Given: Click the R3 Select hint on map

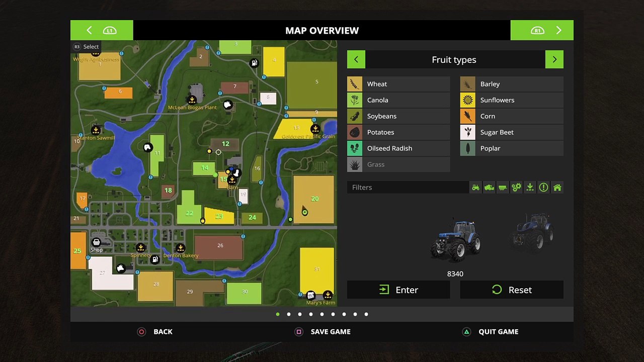Looking at the screenshot, I should (x=87, y=47).
